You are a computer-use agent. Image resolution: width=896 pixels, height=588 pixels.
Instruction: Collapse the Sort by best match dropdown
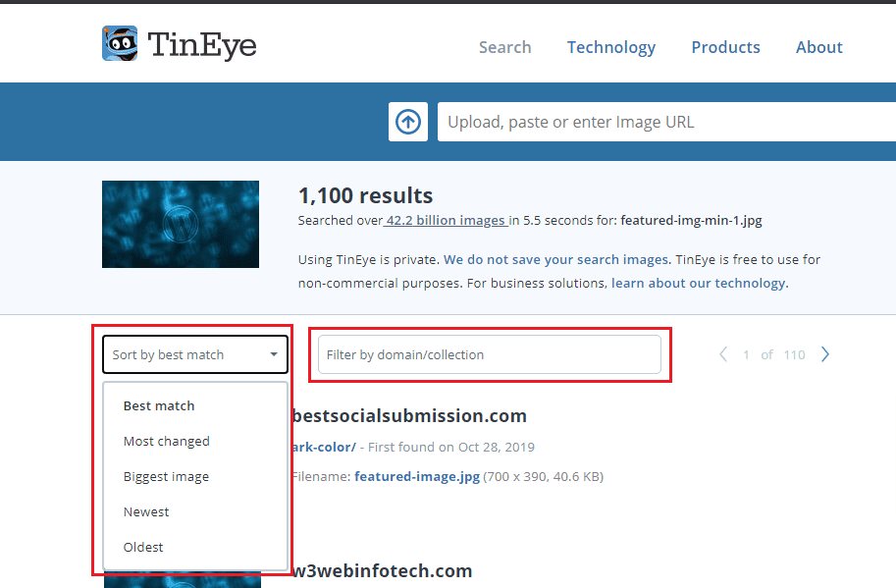click(195, 354)
